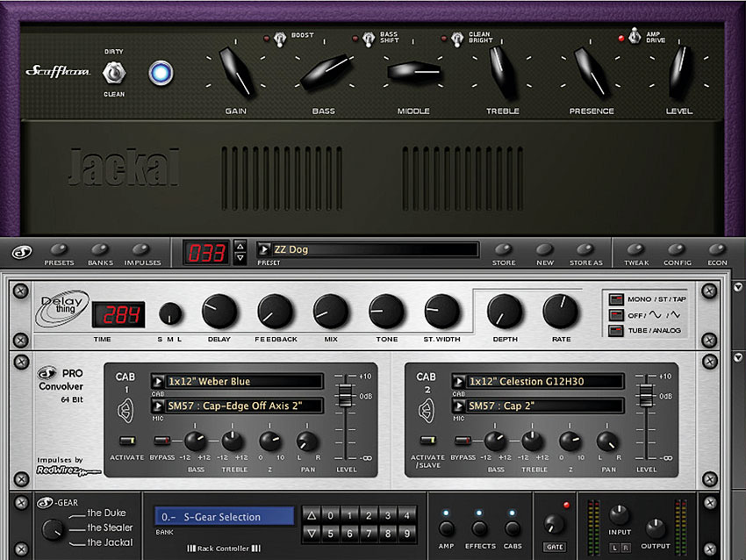Click the delay Tone knob
Viewport: 746px width, 560px height.
pos(386,312)
